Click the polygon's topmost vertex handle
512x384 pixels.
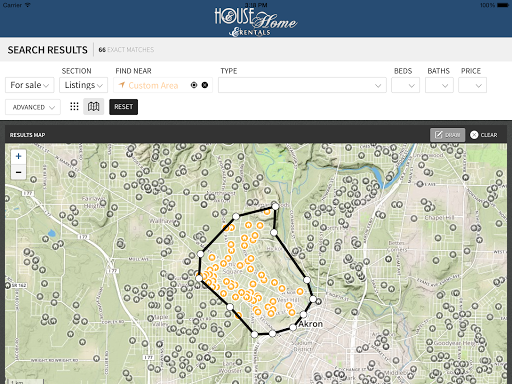275,207
